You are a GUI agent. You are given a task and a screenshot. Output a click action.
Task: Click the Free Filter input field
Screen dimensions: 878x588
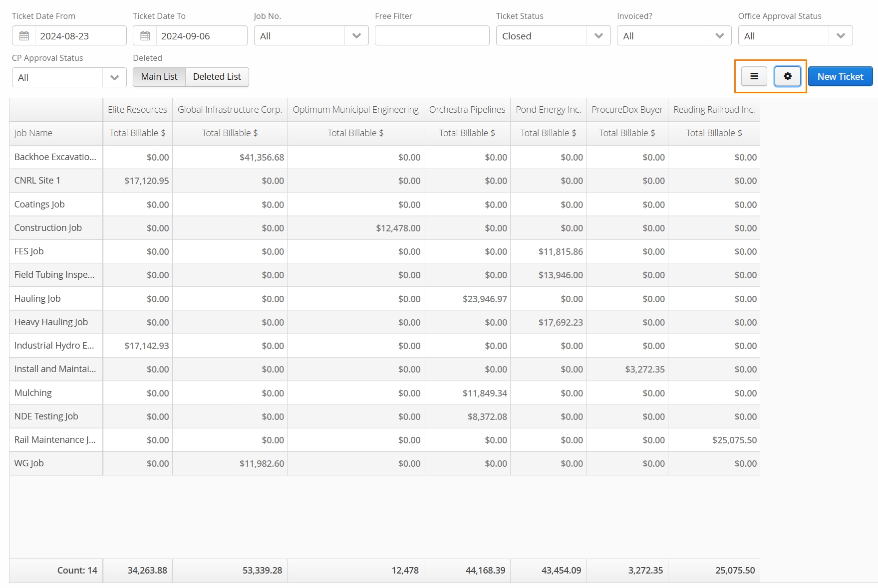pyautogui.click(x=432, y=36)
